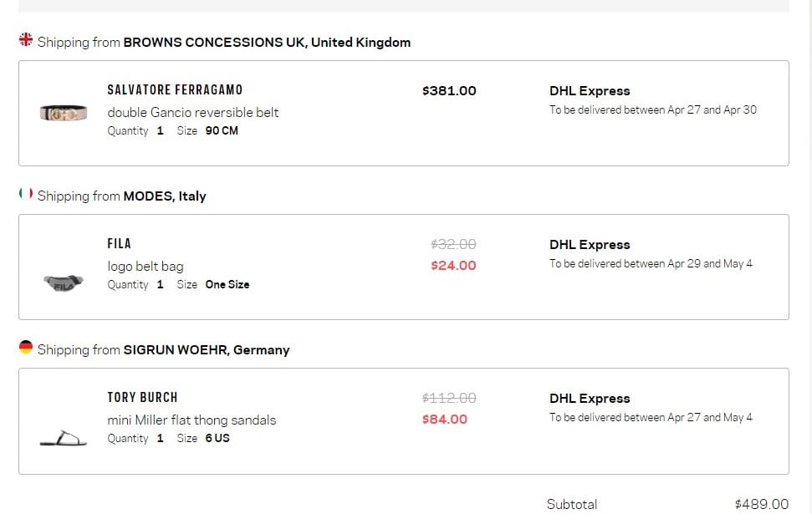
Task: Open double Gancio reversible belt product
Action: tap(193, 112)
